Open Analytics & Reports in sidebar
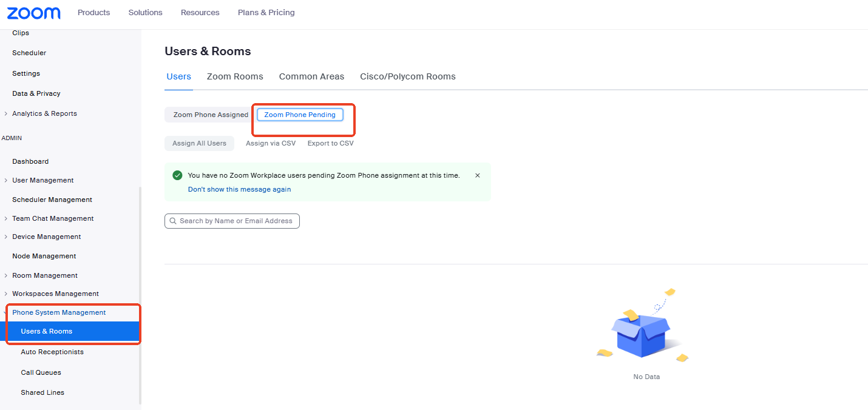Screen dimensions: 868x410 tap(44, 113)
